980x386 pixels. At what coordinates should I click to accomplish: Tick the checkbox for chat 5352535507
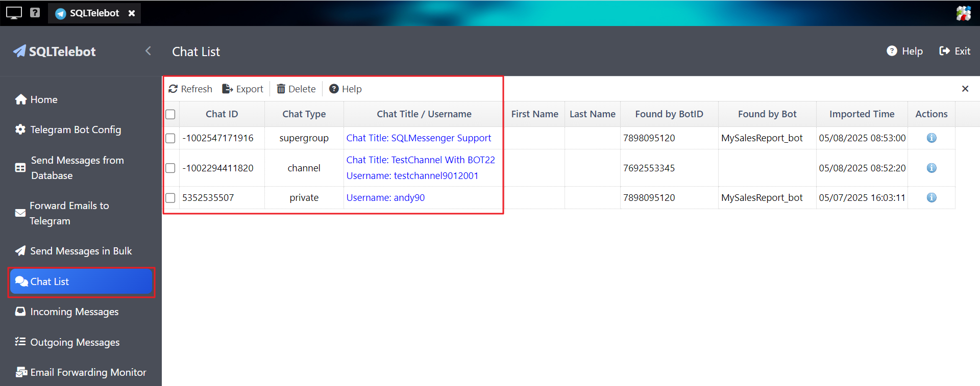170,198
